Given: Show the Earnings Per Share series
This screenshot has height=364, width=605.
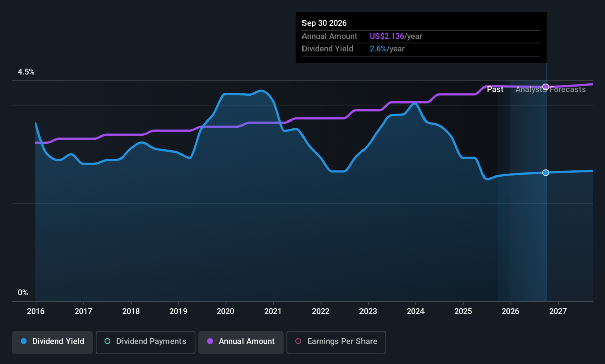Looking at the screenshot, I should pos(336,341).
